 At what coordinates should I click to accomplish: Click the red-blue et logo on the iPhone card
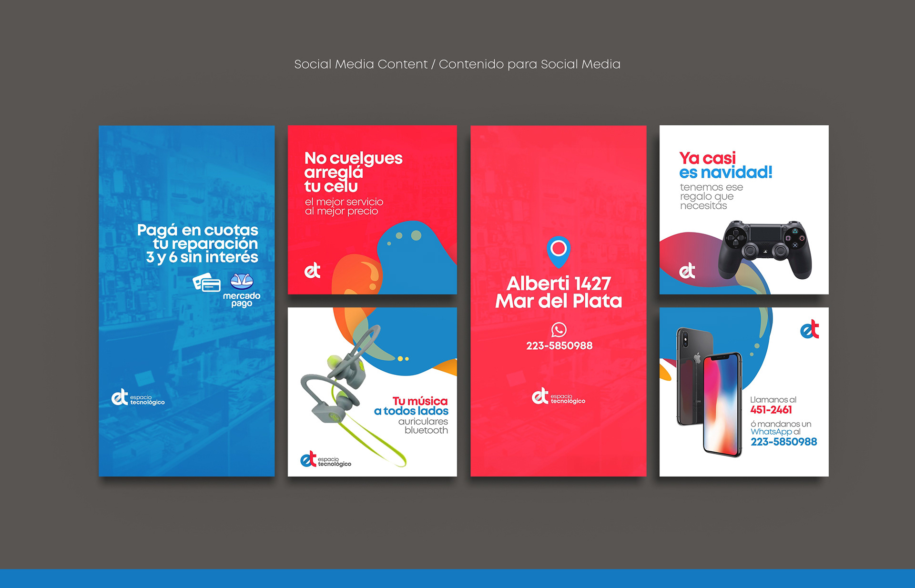coord(810,329)
